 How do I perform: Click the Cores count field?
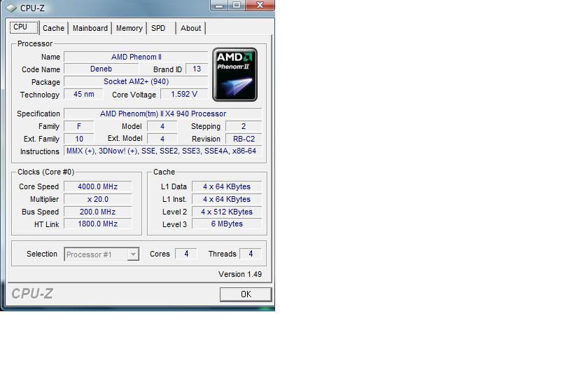click(186, 254)
